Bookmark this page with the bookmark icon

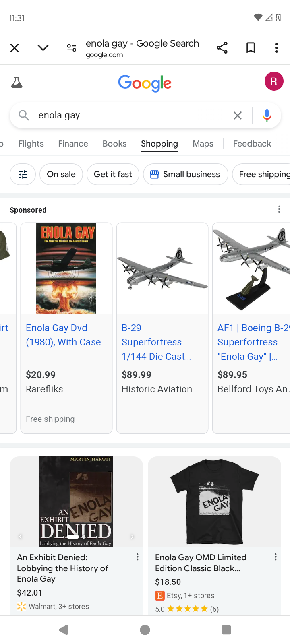[251, 48]
